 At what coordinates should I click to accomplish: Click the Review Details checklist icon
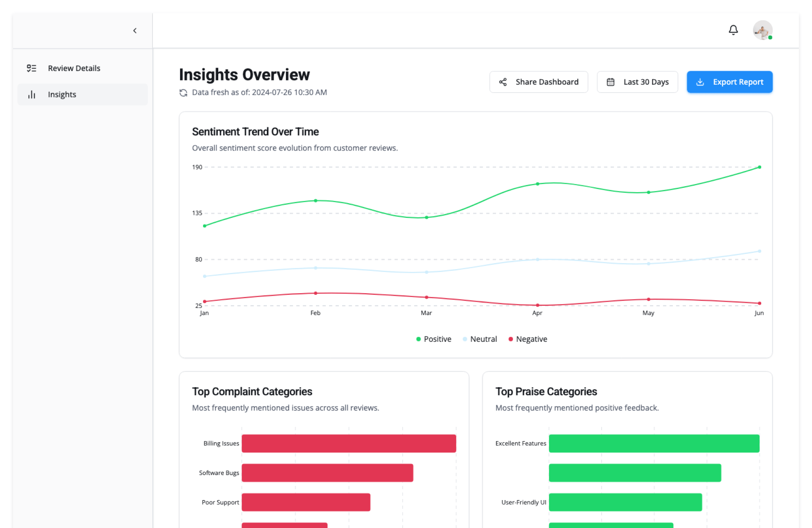pyautogui.click(x=32, y=68)
